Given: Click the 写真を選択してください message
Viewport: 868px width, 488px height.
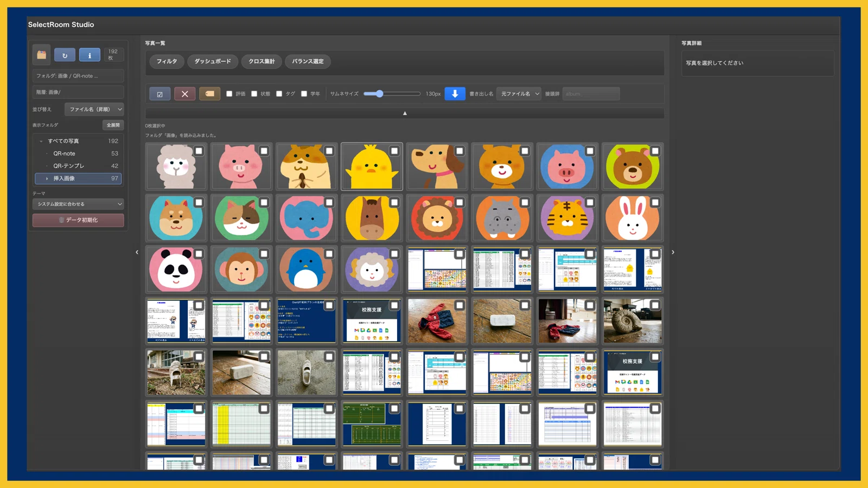Looking at the screenshot, I should tap(714, 63).
